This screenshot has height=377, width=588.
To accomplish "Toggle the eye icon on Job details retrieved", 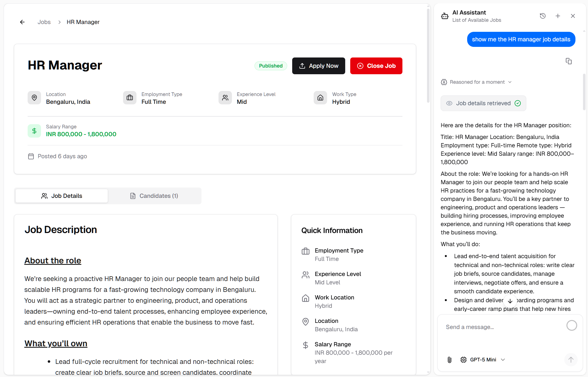I will pyautogui.click(x=449, y=103).
